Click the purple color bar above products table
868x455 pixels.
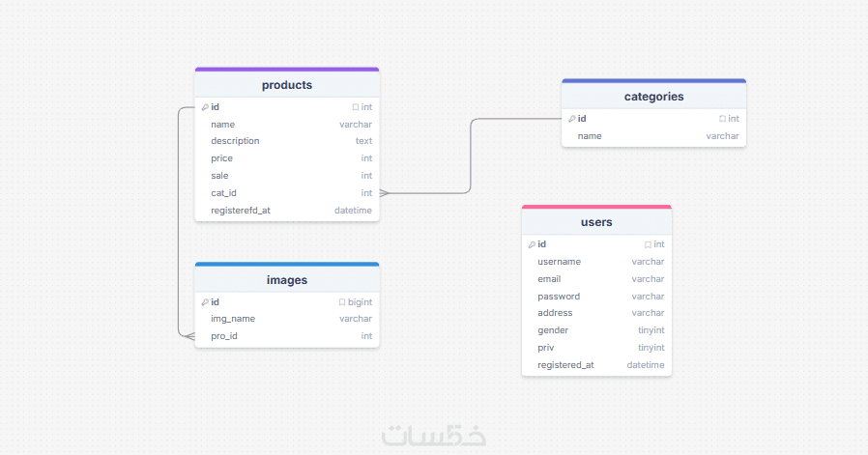(x=287, y=70)
